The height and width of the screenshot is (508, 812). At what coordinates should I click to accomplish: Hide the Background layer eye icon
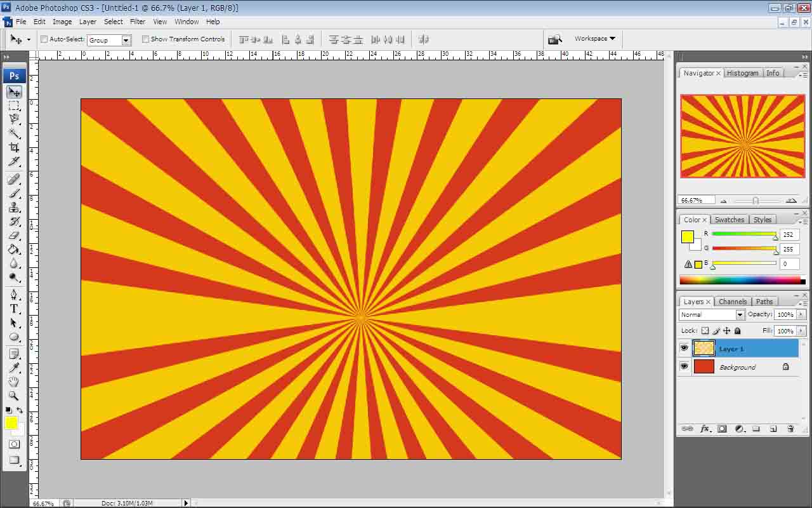coord(684,366)
